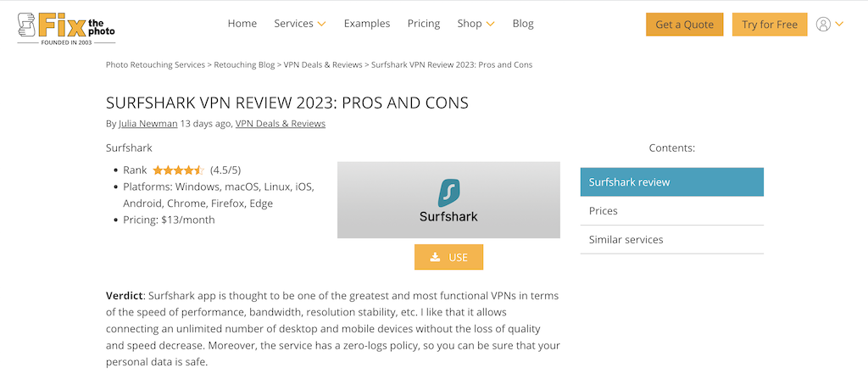Click Retouching Blog breadcrumb link
Screen dimensions: 868x379
click(244, 64)
